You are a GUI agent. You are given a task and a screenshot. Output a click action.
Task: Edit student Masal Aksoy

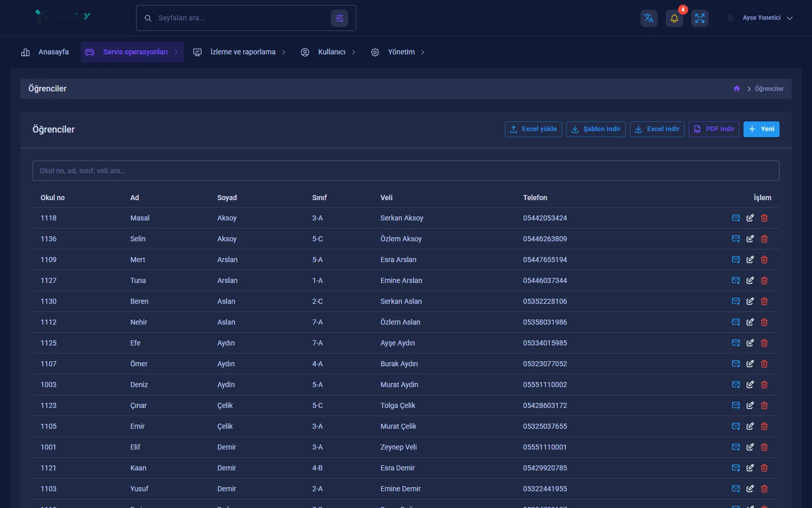click(750, 218)
